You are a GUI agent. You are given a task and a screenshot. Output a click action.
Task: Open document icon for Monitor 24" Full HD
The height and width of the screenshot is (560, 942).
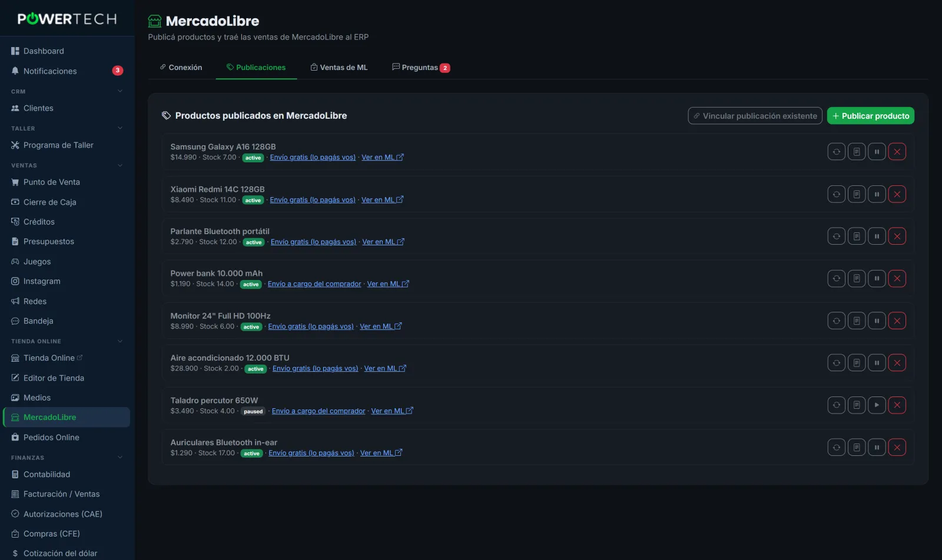point(857,321)
